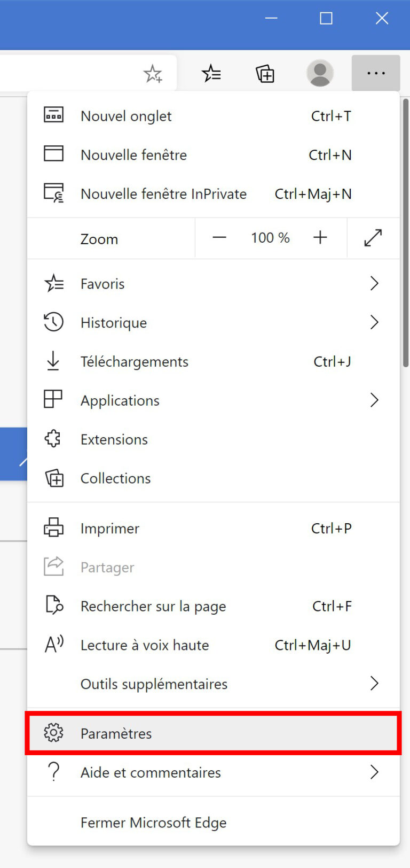410x868 pixels.
Task: Open the Collections toolbar icon
Action: click(265, 73)
